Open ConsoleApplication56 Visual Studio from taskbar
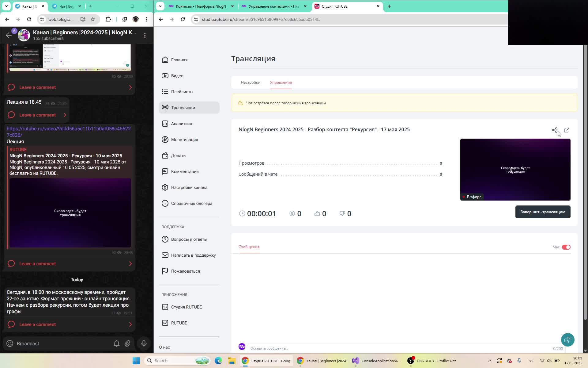Viewport: 588px width, 368px height. pos(376,361)
